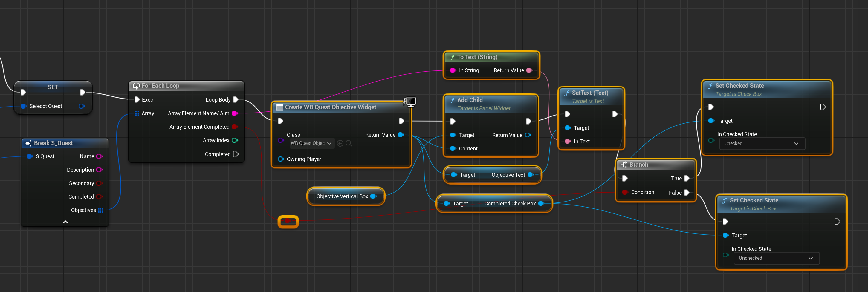The image size is (868, 292).
Task: Open the Checked state dropdown
Action: tap(762, 144)
